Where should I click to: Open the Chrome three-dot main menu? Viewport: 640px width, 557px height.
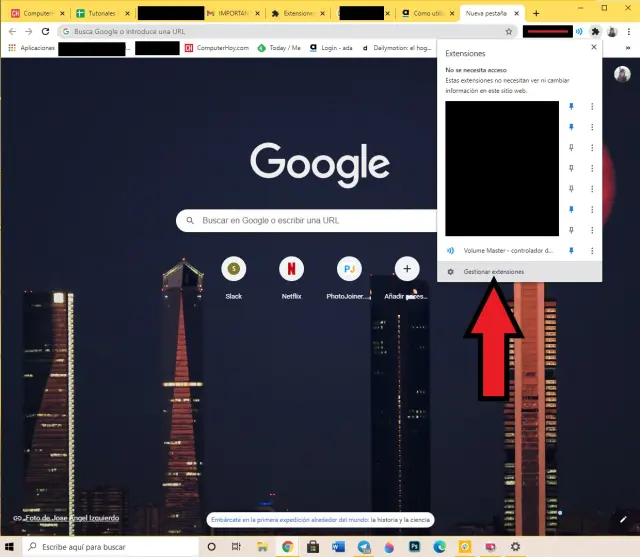pyautogui.click(x=629, y=32)
